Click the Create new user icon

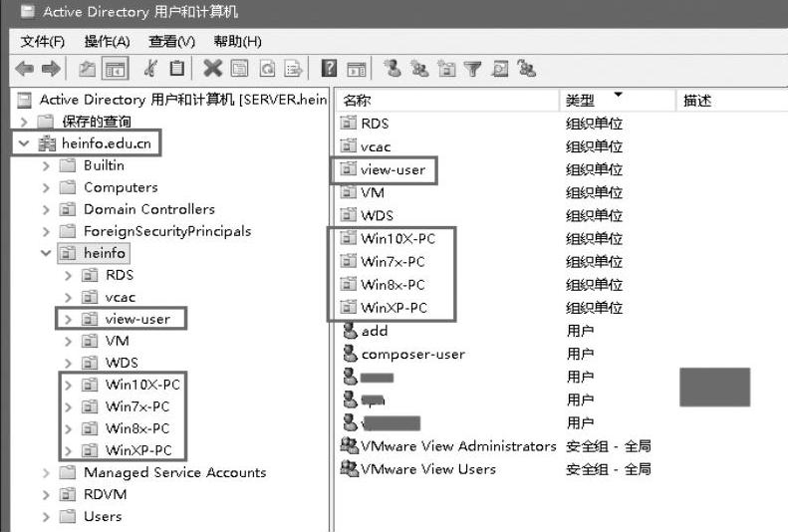pyautogui.click(x=393, y=69)
